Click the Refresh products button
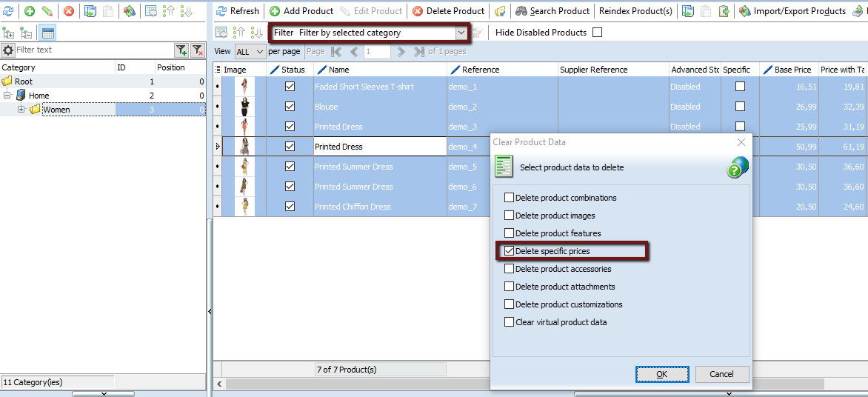The image size is (868, 397). point(238,11)
